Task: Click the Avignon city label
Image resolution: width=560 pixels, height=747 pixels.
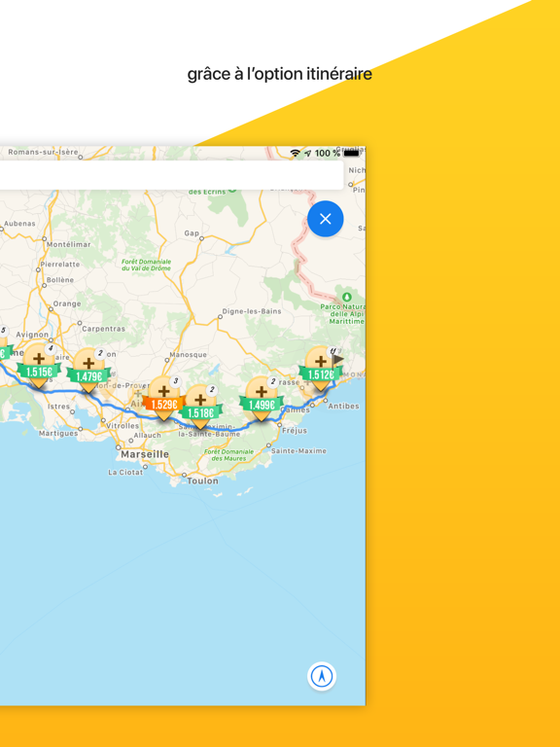Action: pyautogui.click(x=32, y=335)
